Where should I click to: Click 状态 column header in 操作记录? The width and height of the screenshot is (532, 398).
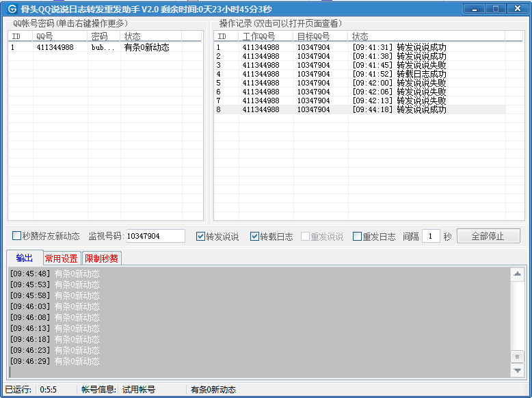(x=427, y=36)
